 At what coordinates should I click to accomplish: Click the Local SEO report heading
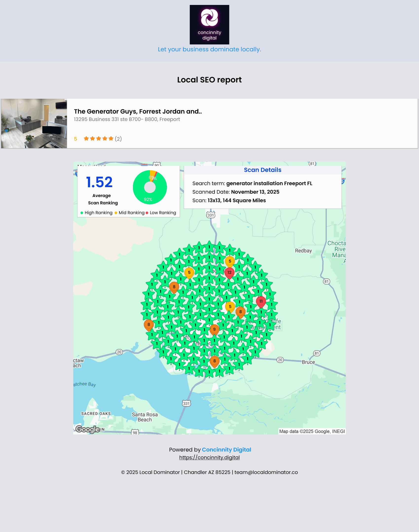click(209, 80)
